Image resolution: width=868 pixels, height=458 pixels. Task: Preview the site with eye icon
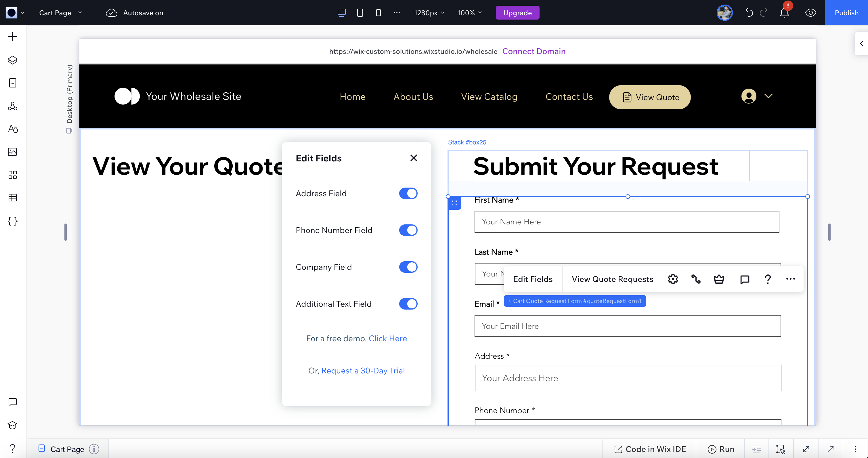pyautogui.click(x=810, y=13)
